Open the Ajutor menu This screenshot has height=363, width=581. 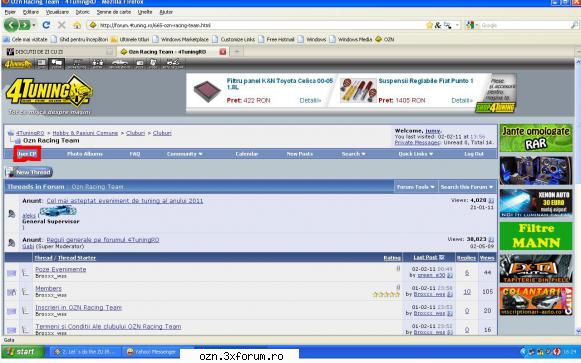(x=166, y=12)
